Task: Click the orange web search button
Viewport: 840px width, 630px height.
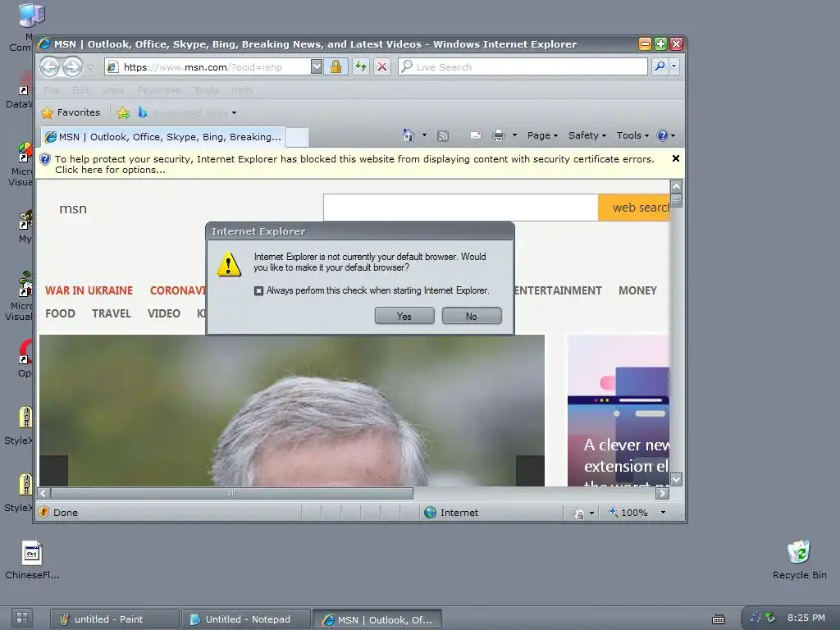Action: coord(634,208)
